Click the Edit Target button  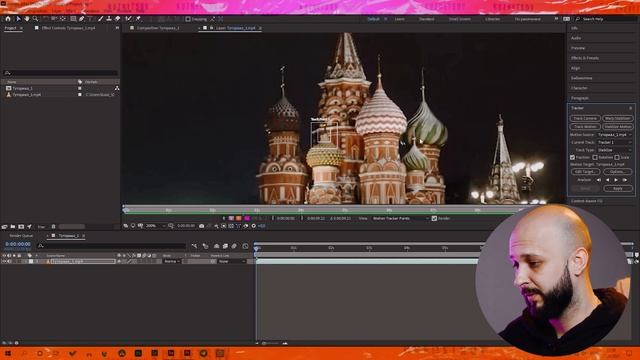tap(585, 172)
